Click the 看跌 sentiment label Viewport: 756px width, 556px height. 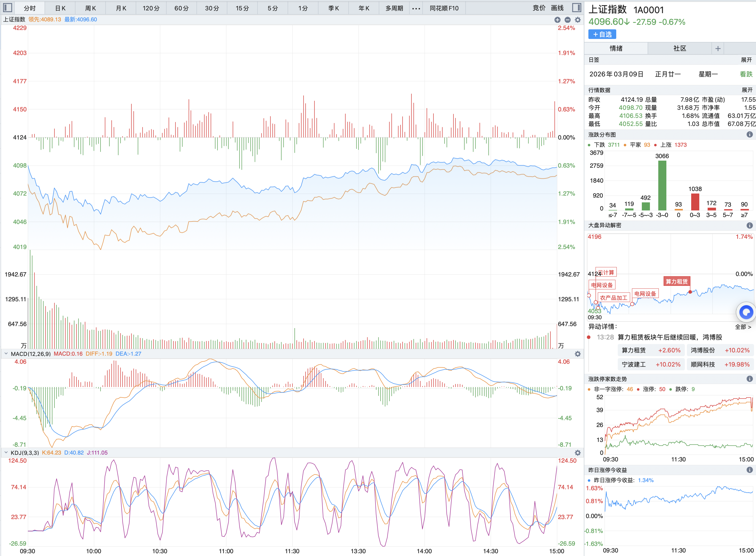746,74
